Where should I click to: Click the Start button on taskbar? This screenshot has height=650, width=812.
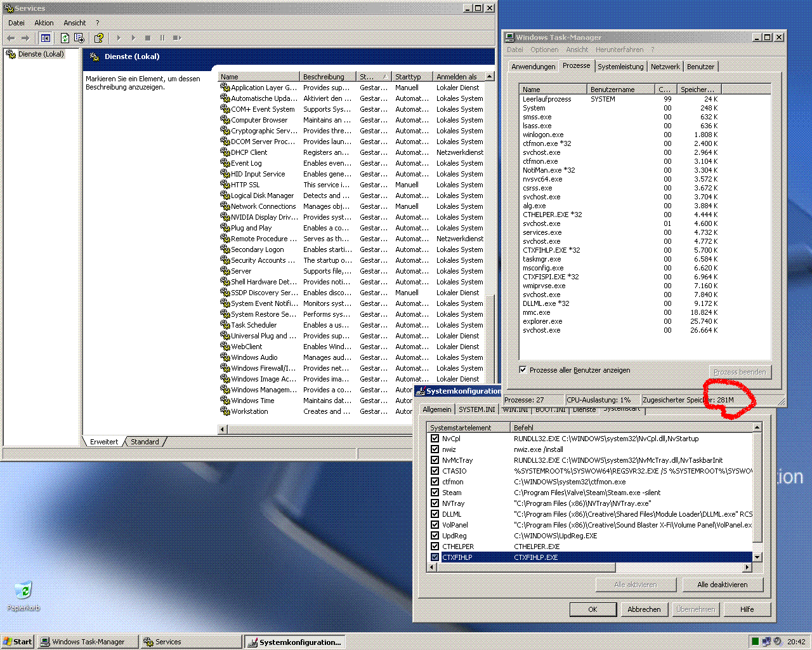pos(18,642)
